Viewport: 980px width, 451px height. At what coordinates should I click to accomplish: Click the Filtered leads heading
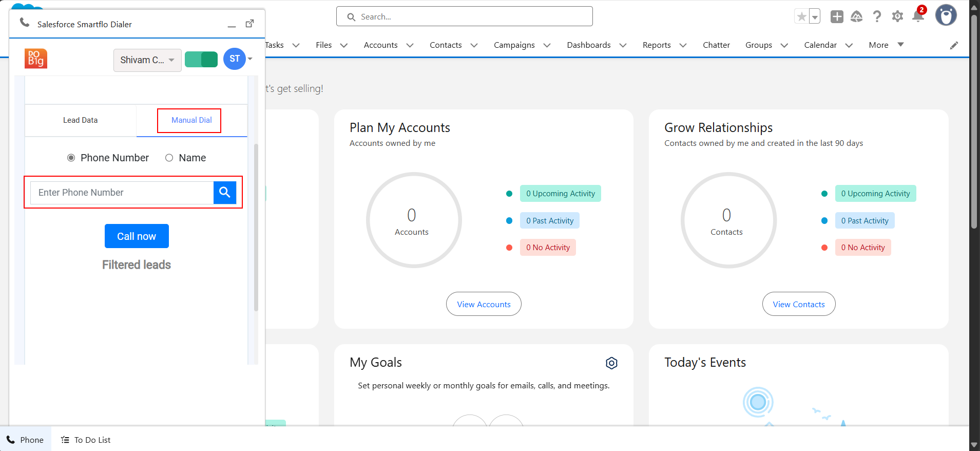pyautogui.click(x=137, y=265)
